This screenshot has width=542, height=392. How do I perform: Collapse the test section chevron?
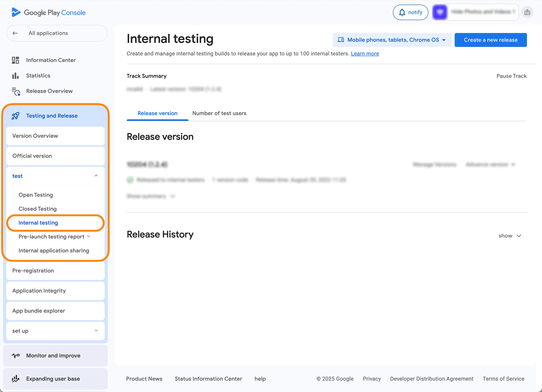(96, 176)
